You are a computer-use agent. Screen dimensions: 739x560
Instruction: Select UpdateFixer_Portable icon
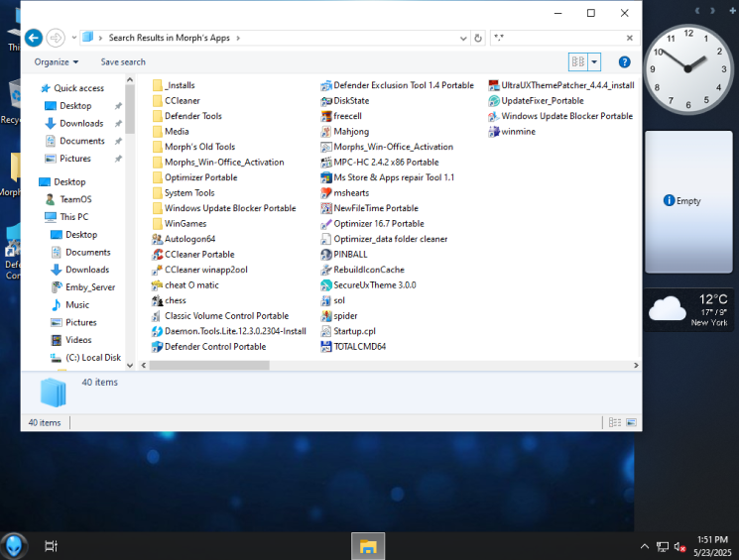click(494, 101)
